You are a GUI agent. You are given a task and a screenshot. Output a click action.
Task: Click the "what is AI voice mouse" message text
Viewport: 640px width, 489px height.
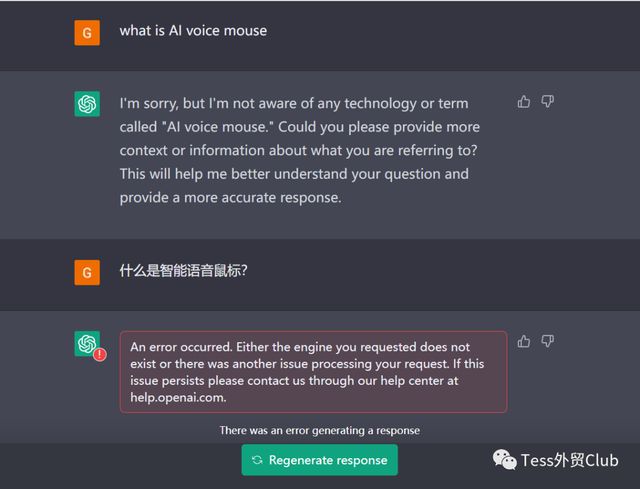click(193, 30)
